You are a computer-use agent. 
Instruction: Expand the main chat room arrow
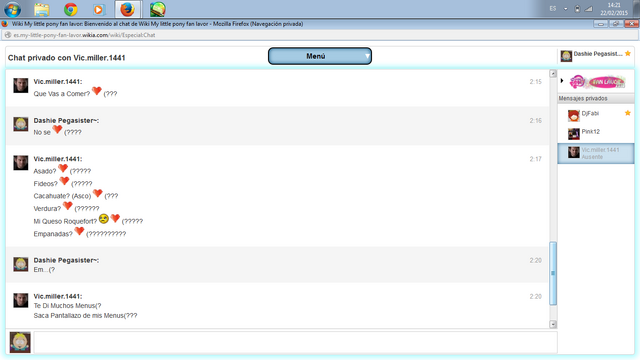pos(562,81)
